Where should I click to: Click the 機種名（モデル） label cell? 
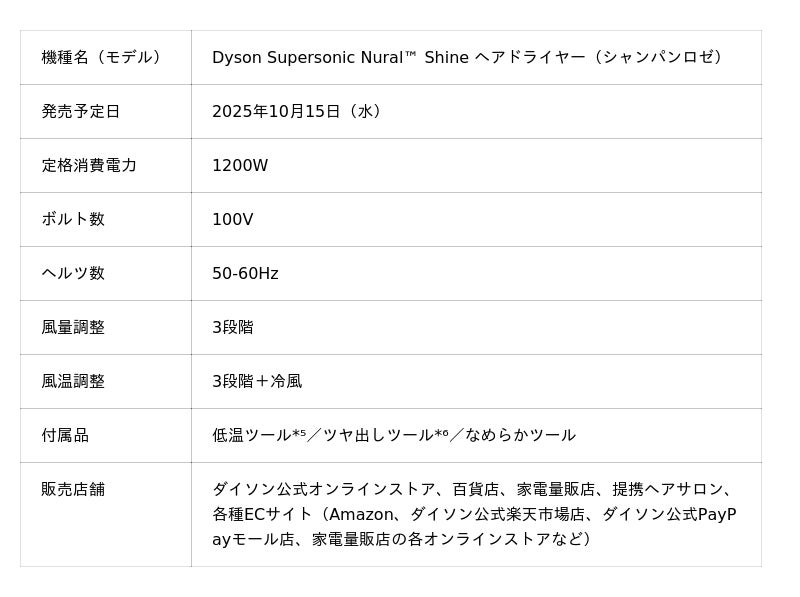coord(101,57)
